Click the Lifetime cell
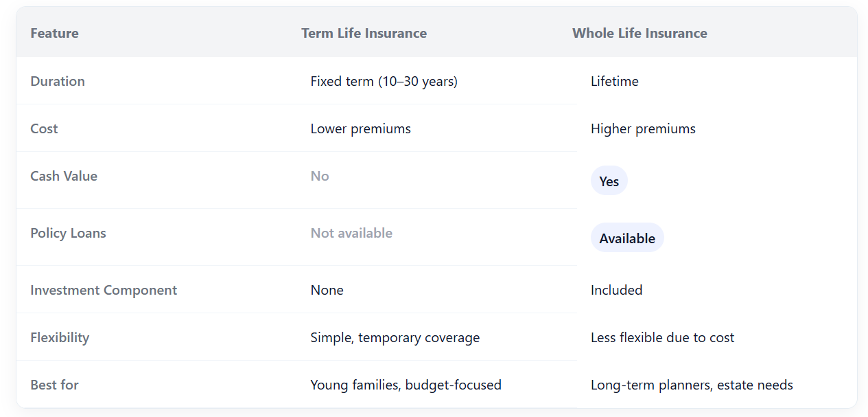 (x=614, y=81)
